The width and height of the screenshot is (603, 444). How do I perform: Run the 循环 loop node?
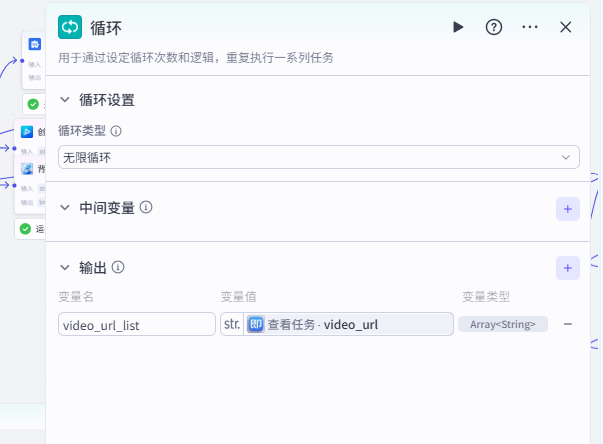(458, 27)
